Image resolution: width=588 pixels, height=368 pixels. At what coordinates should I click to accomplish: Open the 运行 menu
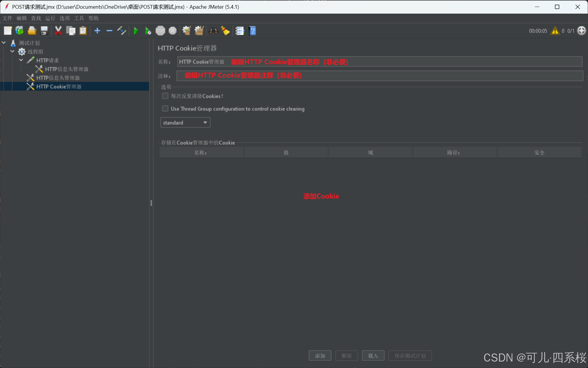50,18
